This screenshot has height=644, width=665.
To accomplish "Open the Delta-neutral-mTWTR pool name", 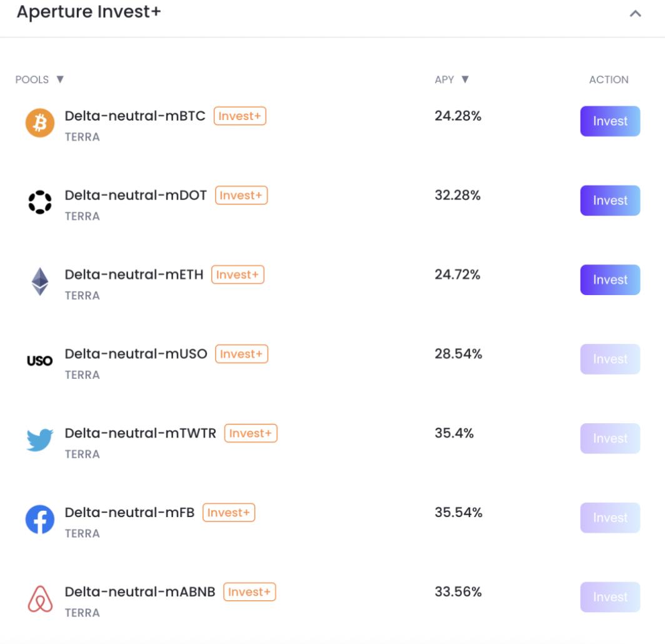I will [141, 433].
